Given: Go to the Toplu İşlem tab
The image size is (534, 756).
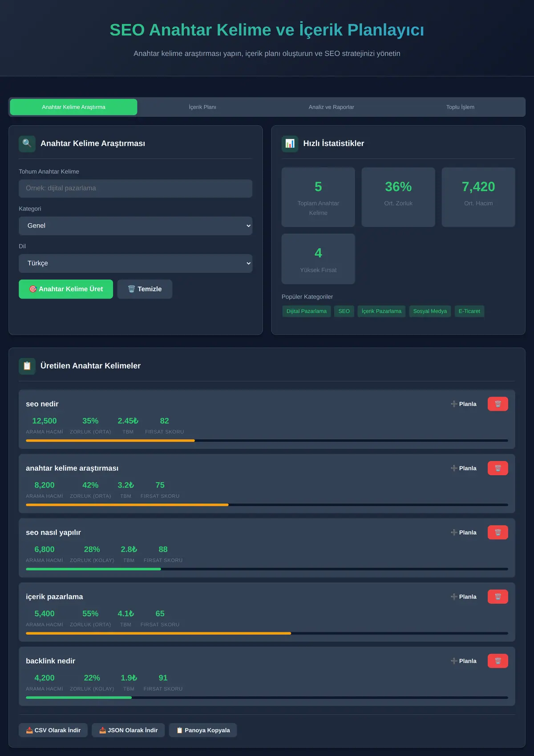Looking at the screenshot, I should click(x=460, y=107).
